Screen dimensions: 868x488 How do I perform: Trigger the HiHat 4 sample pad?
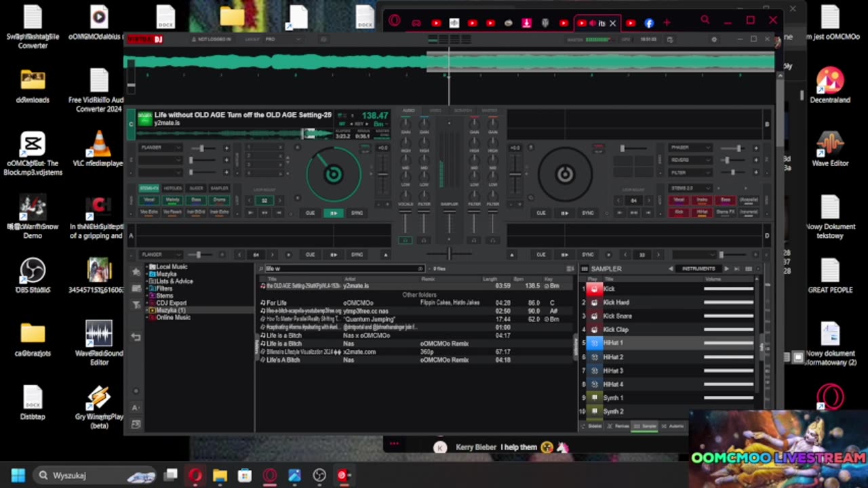[595, 384]
